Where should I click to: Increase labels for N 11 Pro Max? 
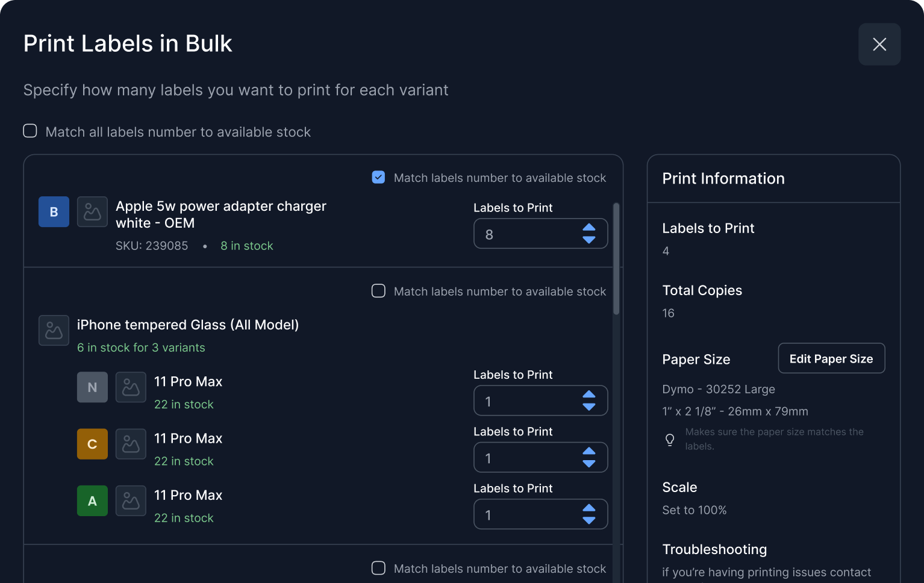[589, 394]
